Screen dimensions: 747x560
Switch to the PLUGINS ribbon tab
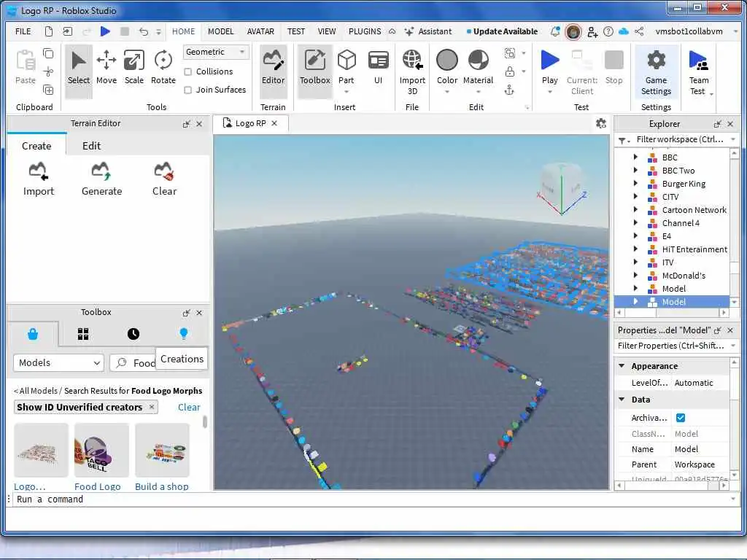365,31
